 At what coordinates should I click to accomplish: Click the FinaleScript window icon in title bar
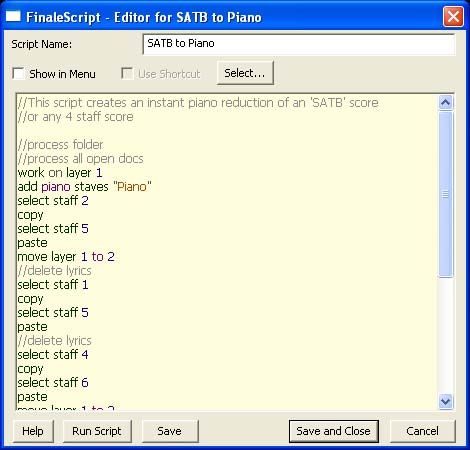pyautogui.click(x=13, y=16)
